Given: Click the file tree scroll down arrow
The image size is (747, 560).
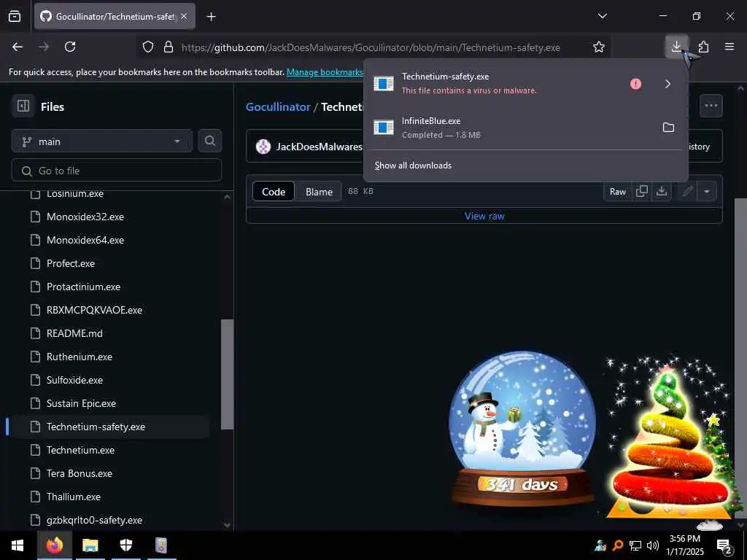Looking at the screenshot, I should [228, 525].
